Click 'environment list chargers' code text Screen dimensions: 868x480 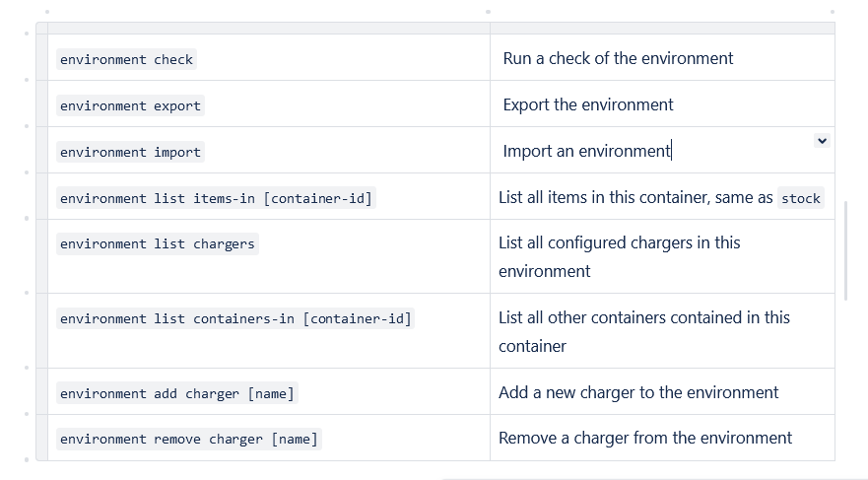point(157,244)
